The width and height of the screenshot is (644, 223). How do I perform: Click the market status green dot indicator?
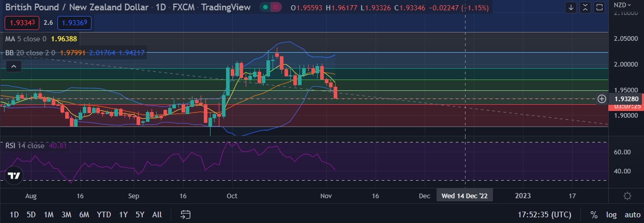[x=265, y=8]
